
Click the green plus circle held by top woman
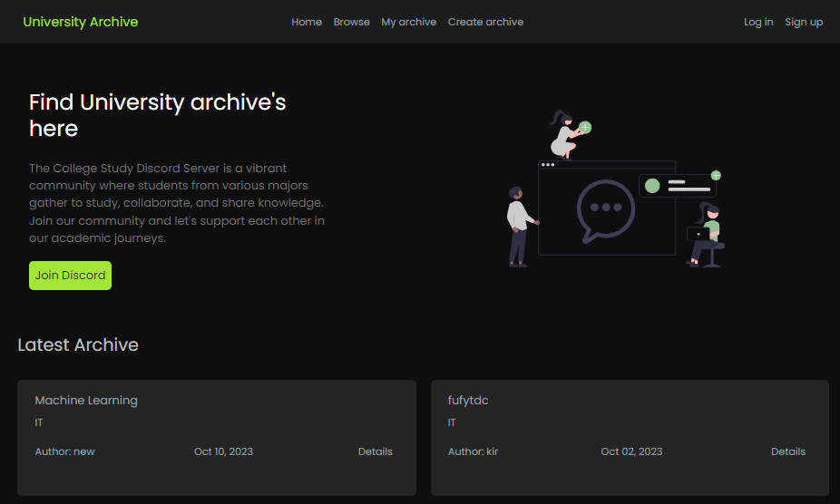[585, 128]
